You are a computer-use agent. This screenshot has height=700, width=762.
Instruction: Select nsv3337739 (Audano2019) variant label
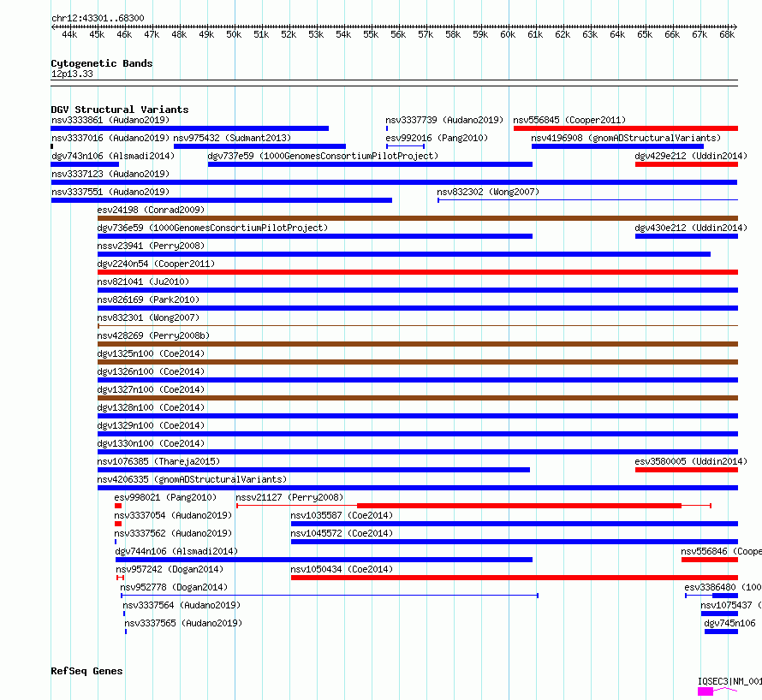coord(444,120)
